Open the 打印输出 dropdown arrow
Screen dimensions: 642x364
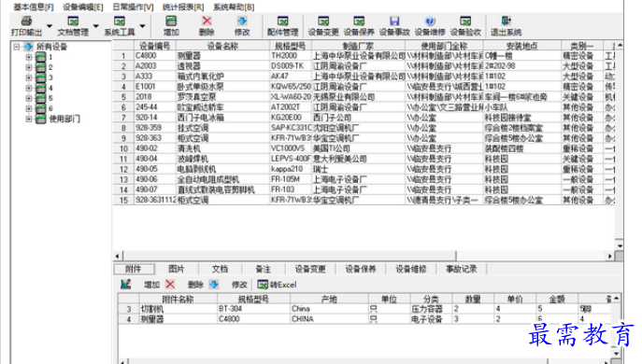[x=50, y=26]
